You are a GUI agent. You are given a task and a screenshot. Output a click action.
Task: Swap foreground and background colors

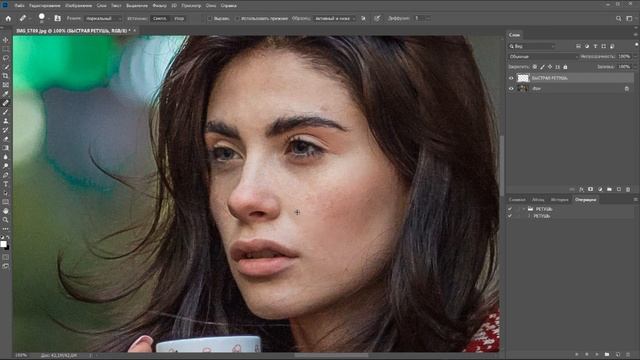(x=8, y=237)
